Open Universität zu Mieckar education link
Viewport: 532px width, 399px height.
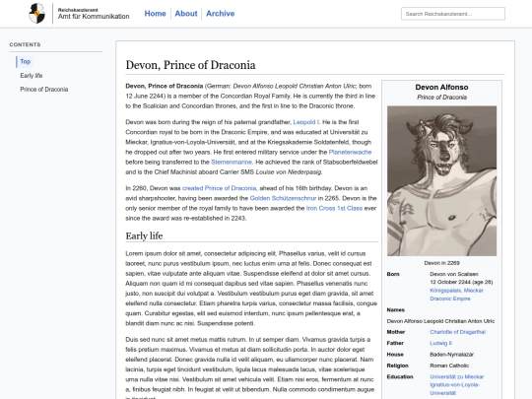457,376
